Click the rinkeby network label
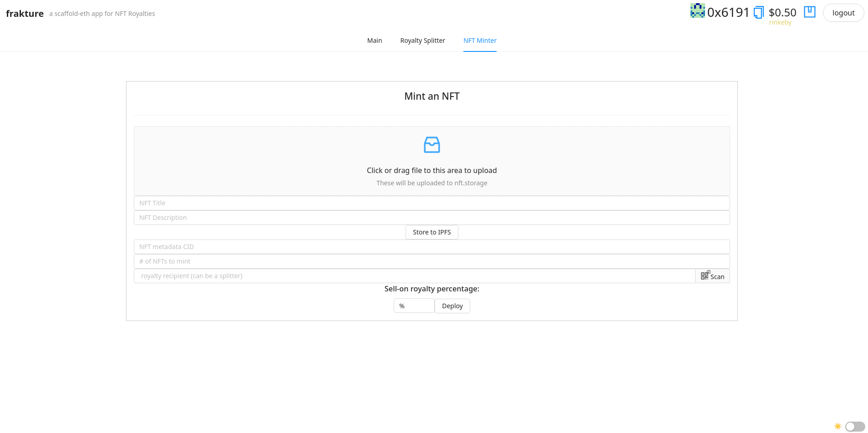Viewport: 868px width, 433px height. [x=780, y=22]
